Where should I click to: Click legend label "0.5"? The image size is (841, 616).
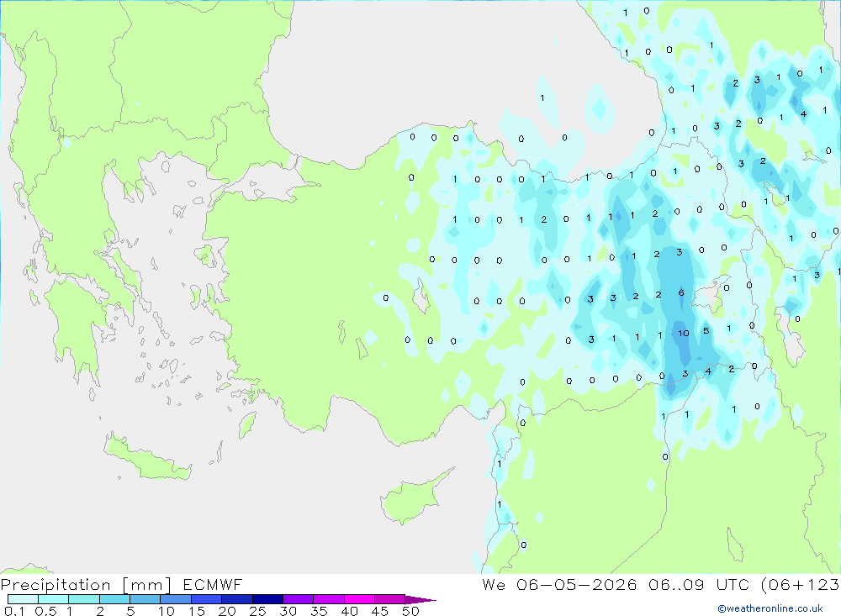point(45,611)
